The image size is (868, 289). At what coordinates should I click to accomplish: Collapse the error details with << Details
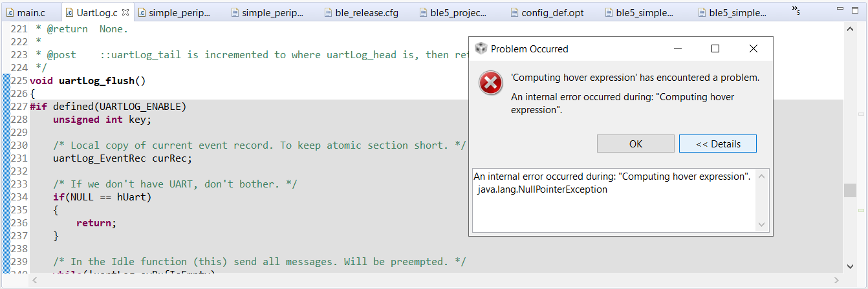pos(718,144)
